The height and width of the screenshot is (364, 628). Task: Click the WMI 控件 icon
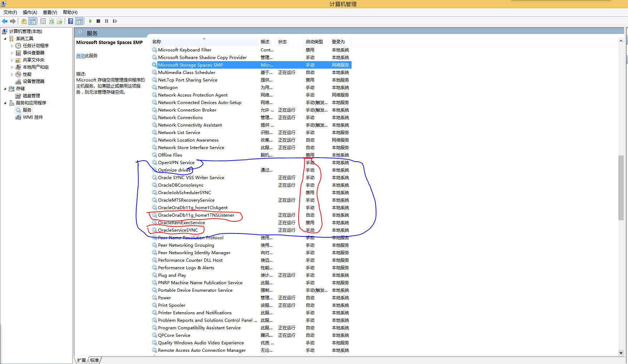(18, 117)
